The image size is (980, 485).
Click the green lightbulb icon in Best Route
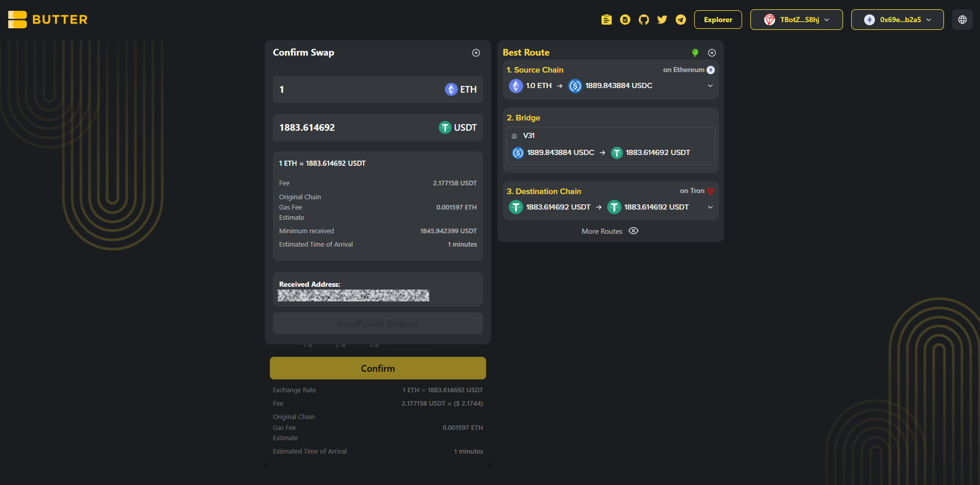point(695,53)
